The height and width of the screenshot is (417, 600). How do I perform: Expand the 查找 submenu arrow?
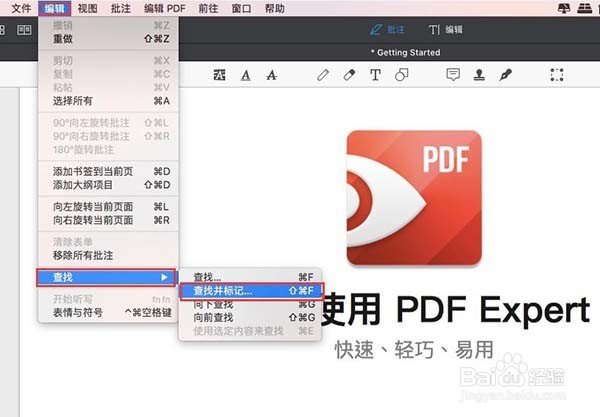(164, 277)
